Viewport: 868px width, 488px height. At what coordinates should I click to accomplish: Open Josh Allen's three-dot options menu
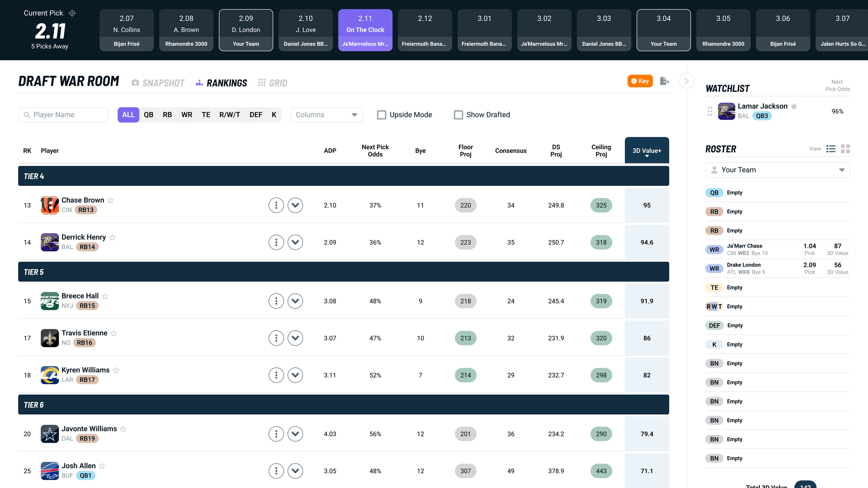(x=276, y=471)
